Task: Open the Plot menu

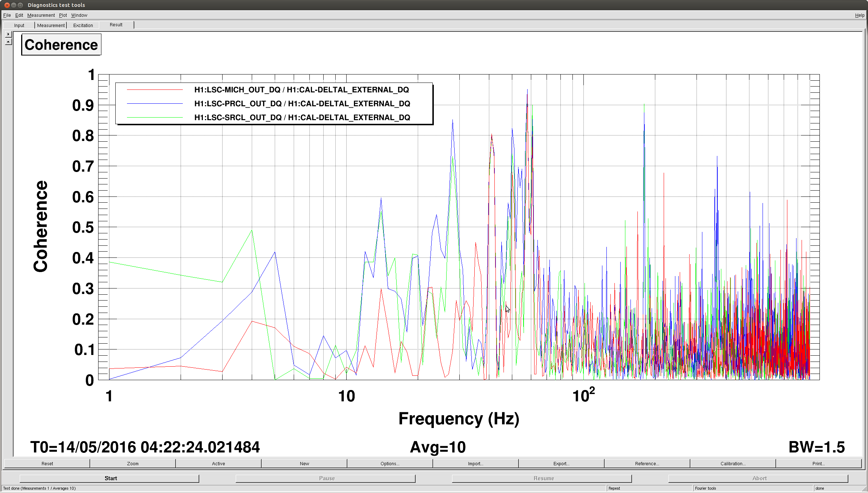Action: (x=63, y=15)
